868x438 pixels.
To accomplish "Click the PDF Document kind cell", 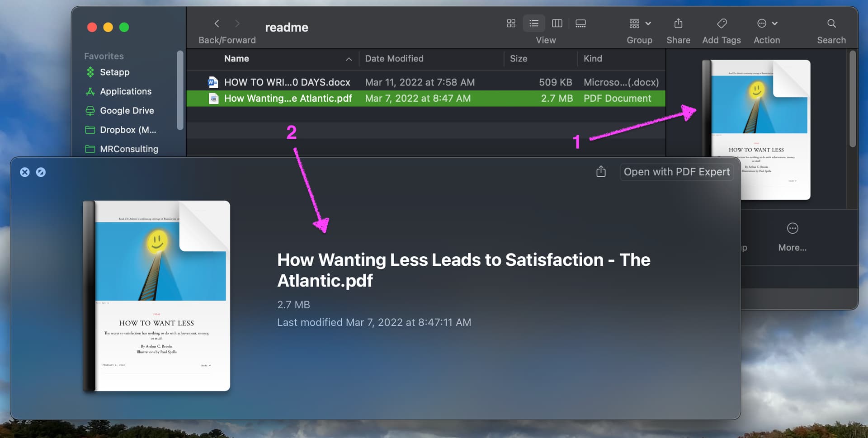I will pos(617,99).
